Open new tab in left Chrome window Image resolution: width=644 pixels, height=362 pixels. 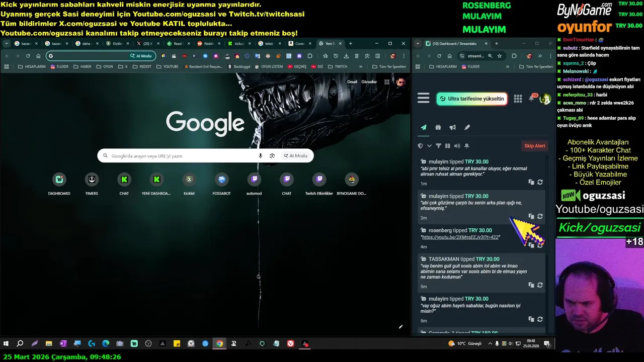click(x=351, y=44)
